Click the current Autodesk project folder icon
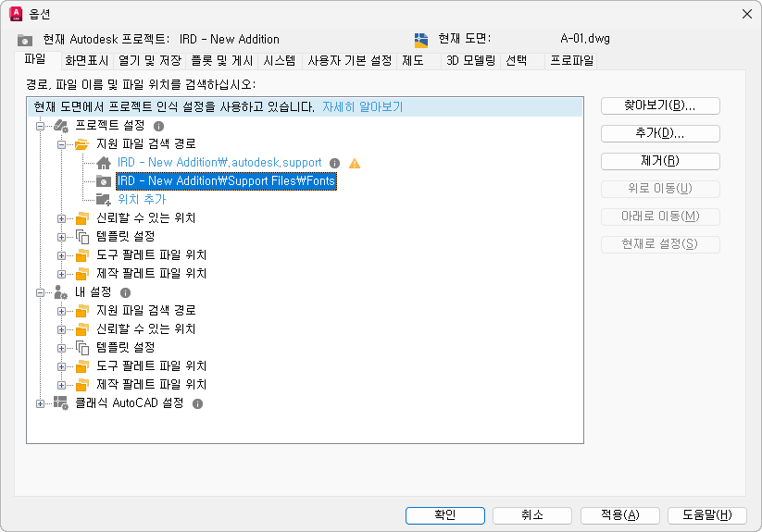Viewport: 762px width, 532px height. 25,41
